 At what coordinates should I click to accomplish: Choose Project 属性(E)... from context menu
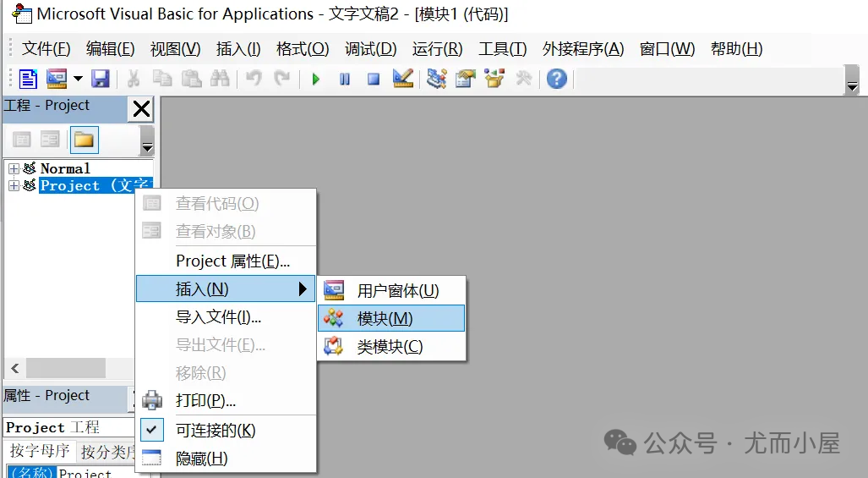pos(226,261)
